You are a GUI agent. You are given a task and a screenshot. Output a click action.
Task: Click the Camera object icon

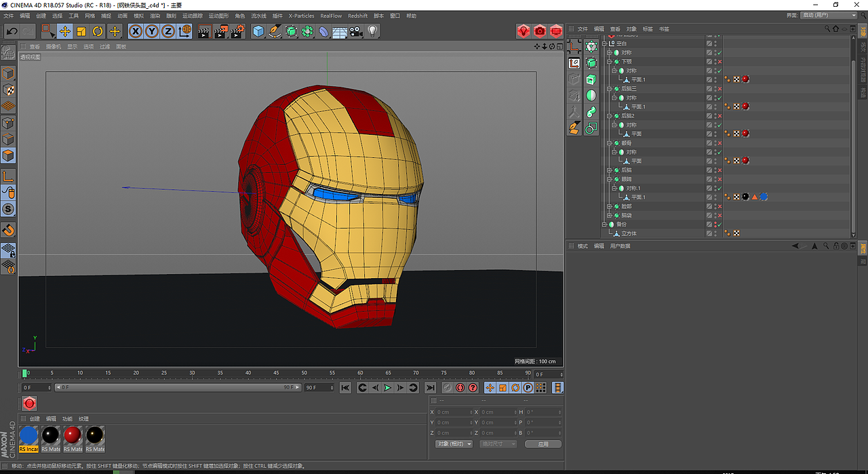point(356,31)
